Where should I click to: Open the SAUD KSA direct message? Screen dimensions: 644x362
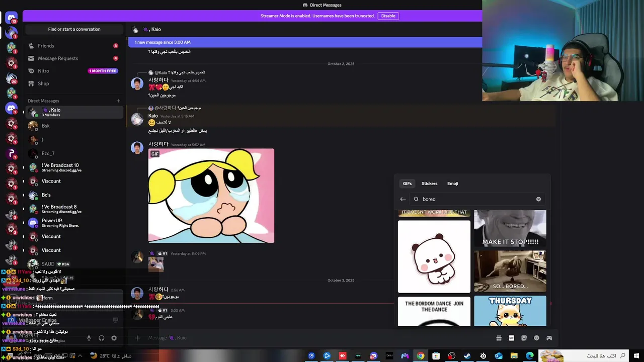pyautogui.click(x=74, y=264)
